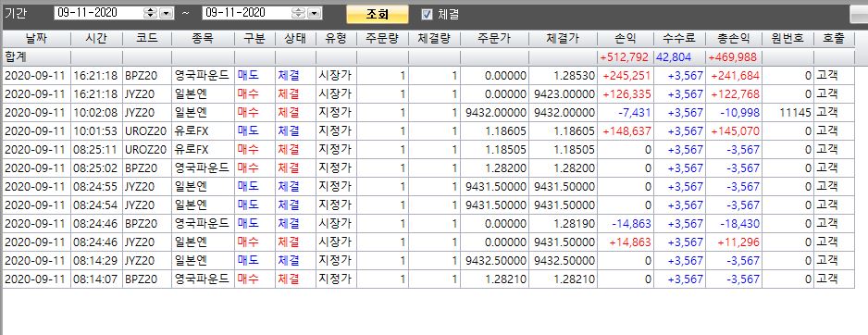
Task: Click the profit cell +148,637
Action: (626, 131)
